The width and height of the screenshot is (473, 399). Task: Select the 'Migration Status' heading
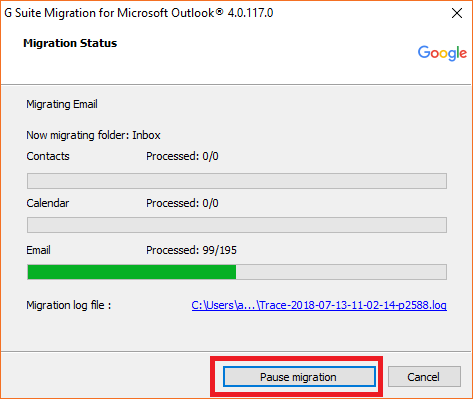pyautogui.click(x=70, y=43)
